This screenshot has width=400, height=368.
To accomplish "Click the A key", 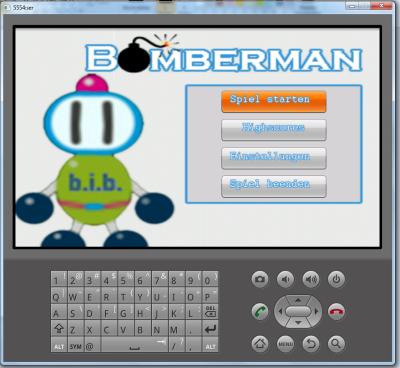I will pyautogui.click(x=59, y=313).
